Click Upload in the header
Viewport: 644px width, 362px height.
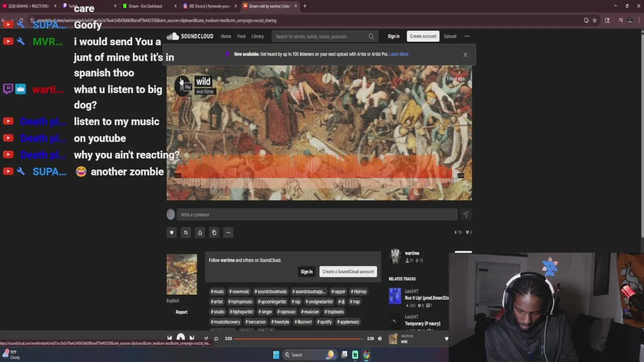tap(450, 36)
